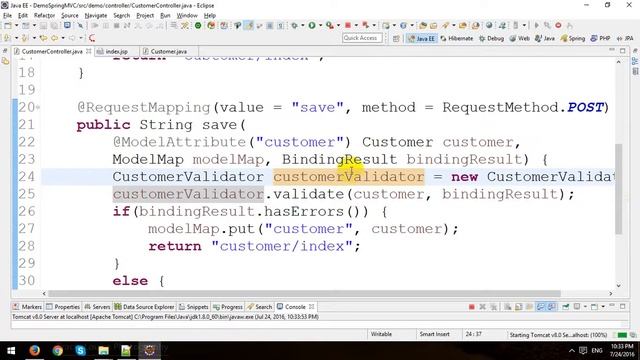Image resolution: width=640 pixels, height=360 pixels.
Task: Switch to the PHP perspective
Action: point(600,38)
